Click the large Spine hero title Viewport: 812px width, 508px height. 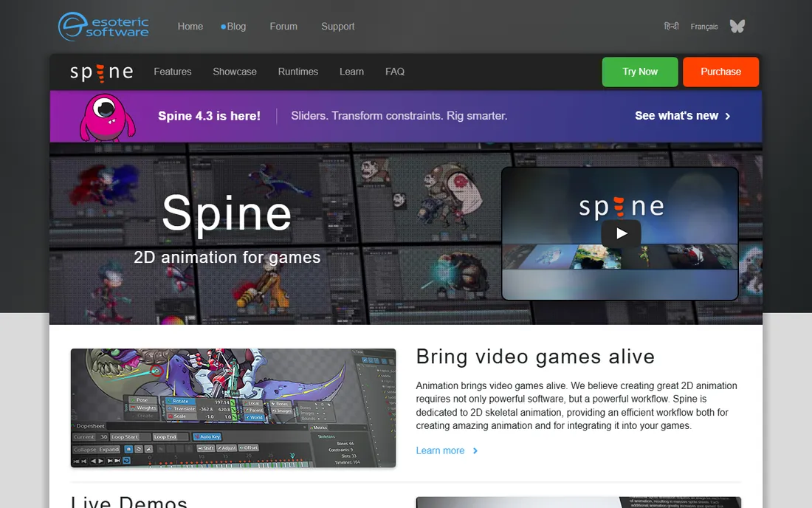tap(227, 214)
